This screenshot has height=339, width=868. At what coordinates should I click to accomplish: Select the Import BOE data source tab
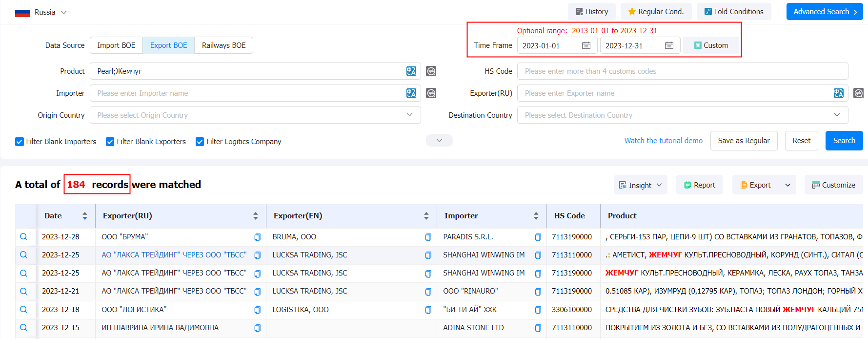[116, 45]
